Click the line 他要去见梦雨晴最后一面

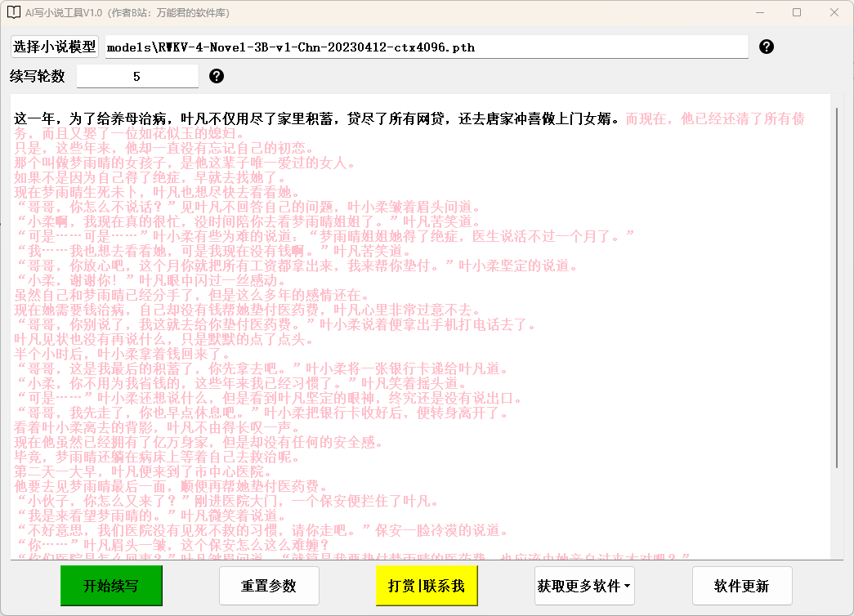point(171,486)
